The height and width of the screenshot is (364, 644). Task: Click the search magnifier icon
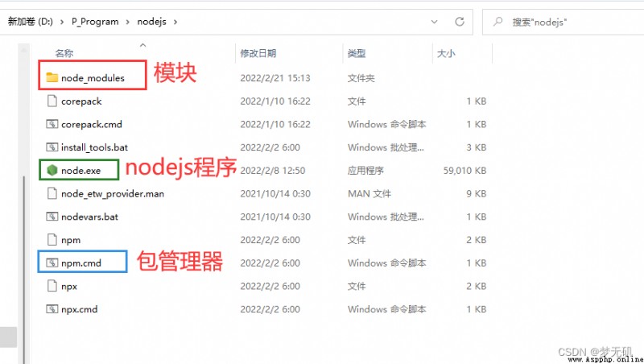coord(497,22)
